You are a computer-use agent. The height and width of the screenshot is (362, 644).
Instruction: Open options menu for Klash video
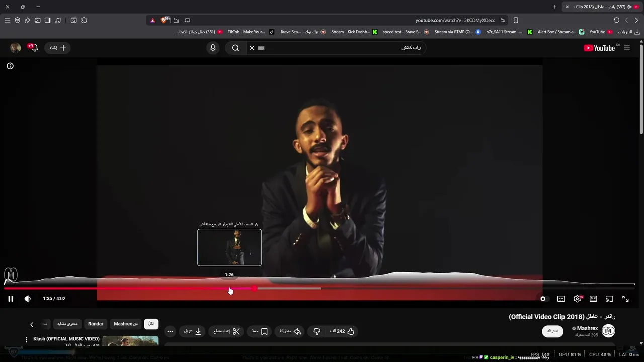point(26,340)
